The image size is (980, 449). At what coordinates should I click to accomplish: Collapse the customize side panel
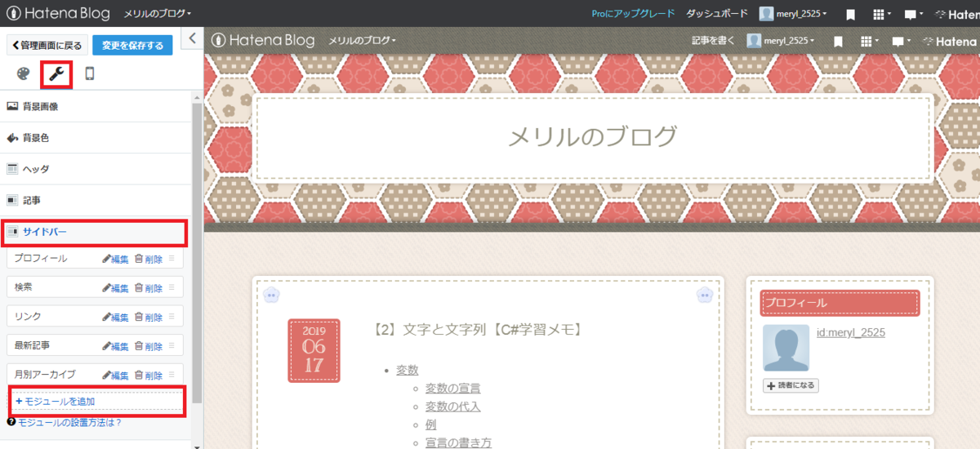[190, 38]
